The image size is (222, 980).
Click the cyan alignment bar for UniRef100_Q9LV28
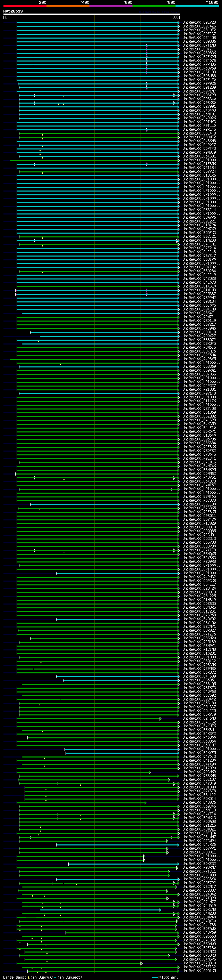click(97, 23)
